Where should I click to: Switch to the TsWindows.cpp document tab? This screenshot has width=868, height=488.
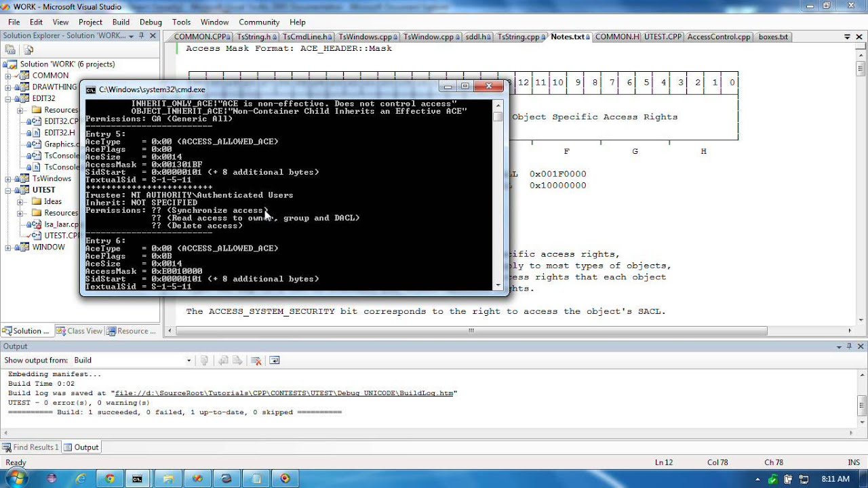[x=367, y=37]
